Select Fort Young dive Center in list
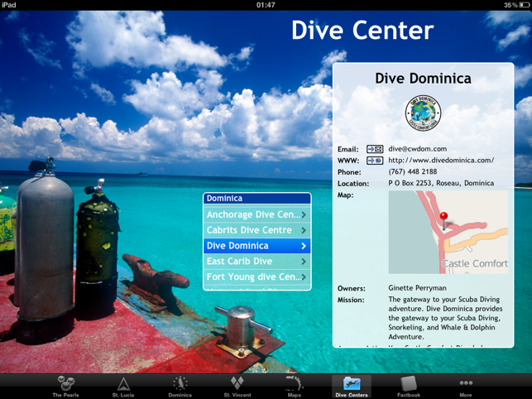This screenshot has height=399, width=532. coord(257,276)
